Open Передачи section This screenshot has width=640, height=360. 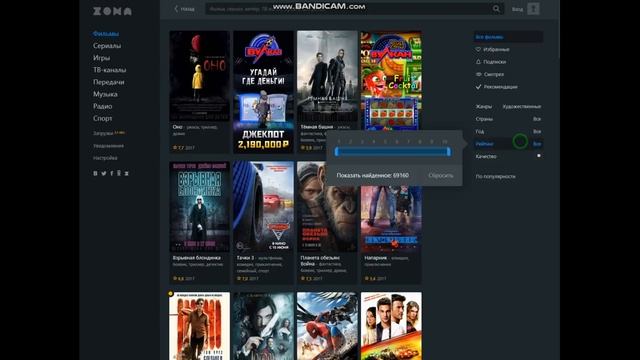click(x=109, y=82)
